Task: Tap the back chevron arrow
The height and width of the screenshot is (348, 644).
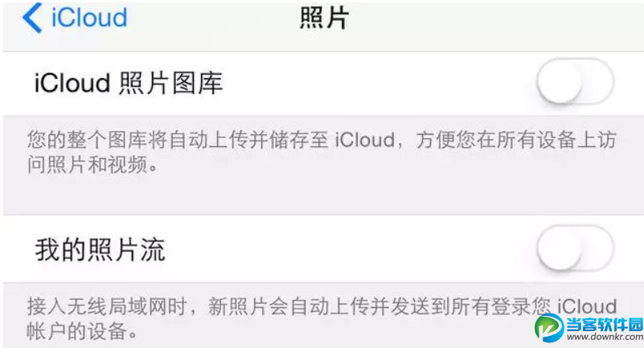Action: click(x=31, y=19)
